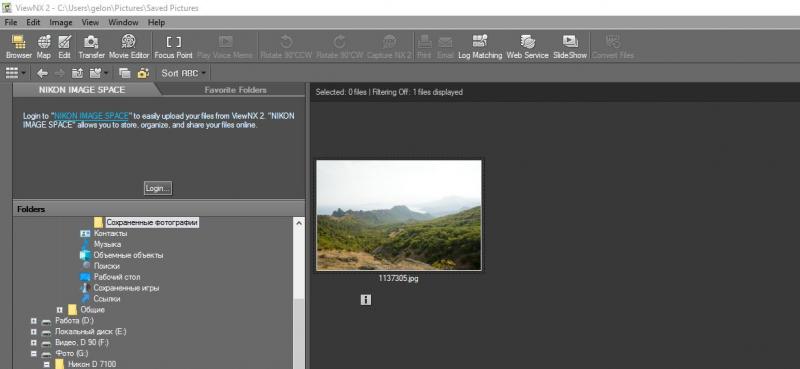
Task: Collapse the Фото (G:) drive
Action: pyautogui.click(x=34, y=353)
